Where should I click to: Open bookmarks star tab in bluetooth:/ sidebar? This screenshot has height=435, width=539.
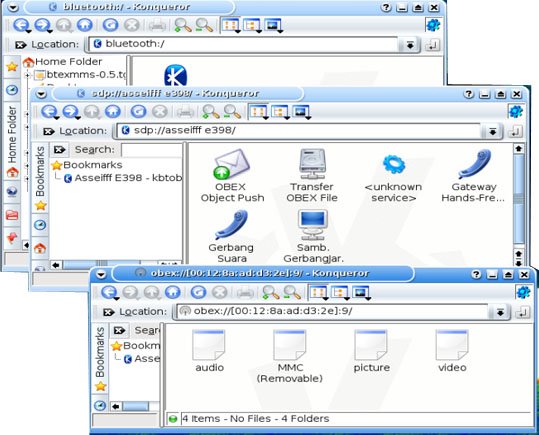(12, 67)
